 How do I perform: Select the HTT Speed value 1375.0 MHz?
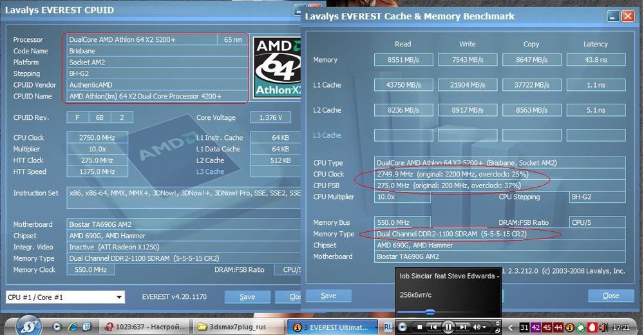pyautogui.click(x=97, y=171)
